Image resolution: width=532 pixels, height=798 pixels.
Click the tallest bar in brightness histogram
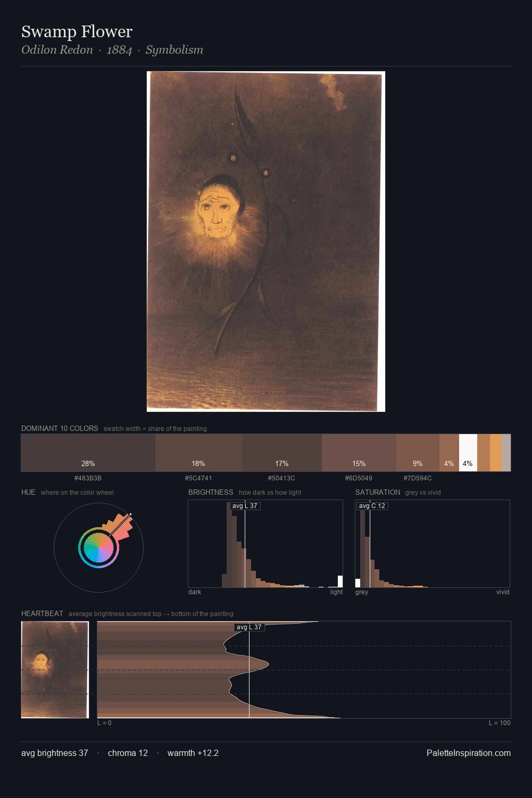(x=229, y=545)
